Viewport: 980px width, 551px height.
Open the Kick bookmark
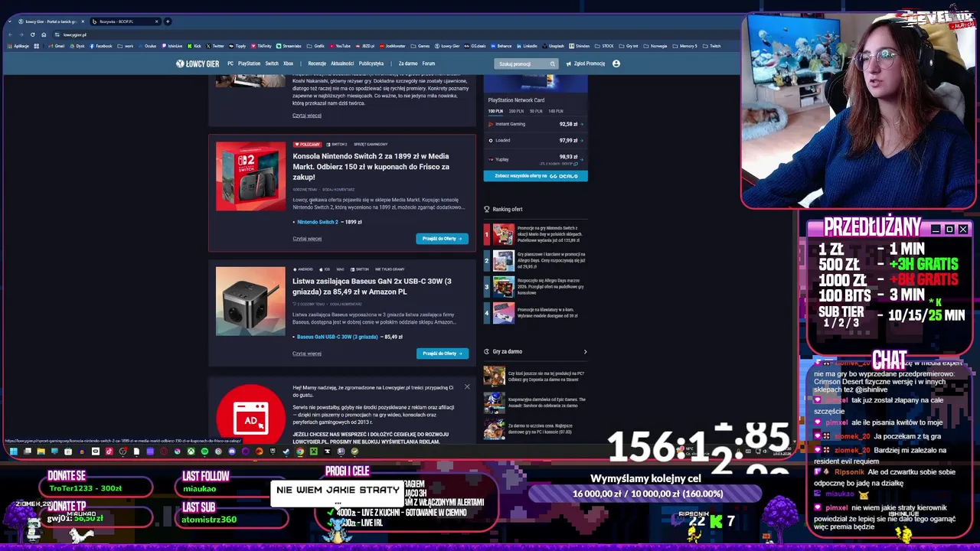pyautogui.click(x=195, y=46)
